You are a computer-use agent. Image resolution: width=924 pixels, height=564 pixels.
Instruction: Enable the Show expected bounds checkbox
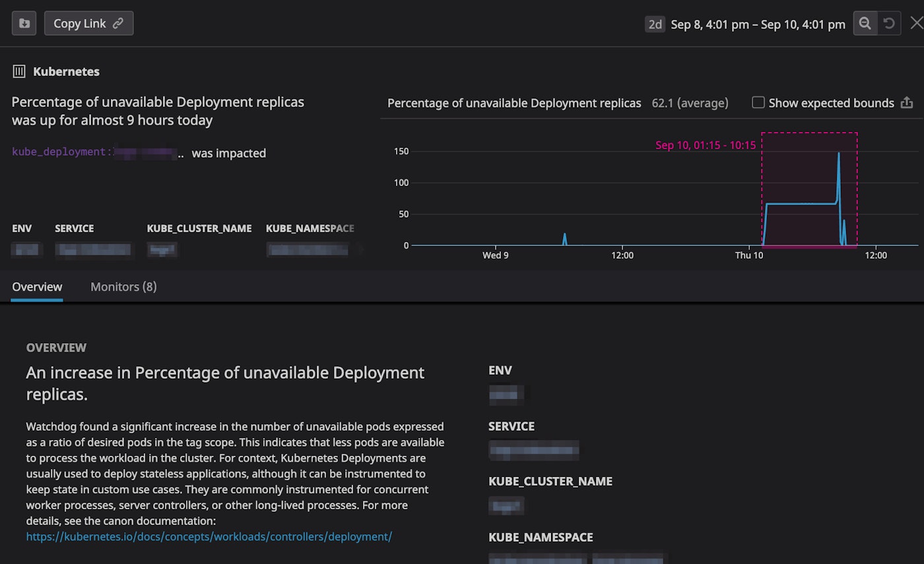(x=758, y=102)
